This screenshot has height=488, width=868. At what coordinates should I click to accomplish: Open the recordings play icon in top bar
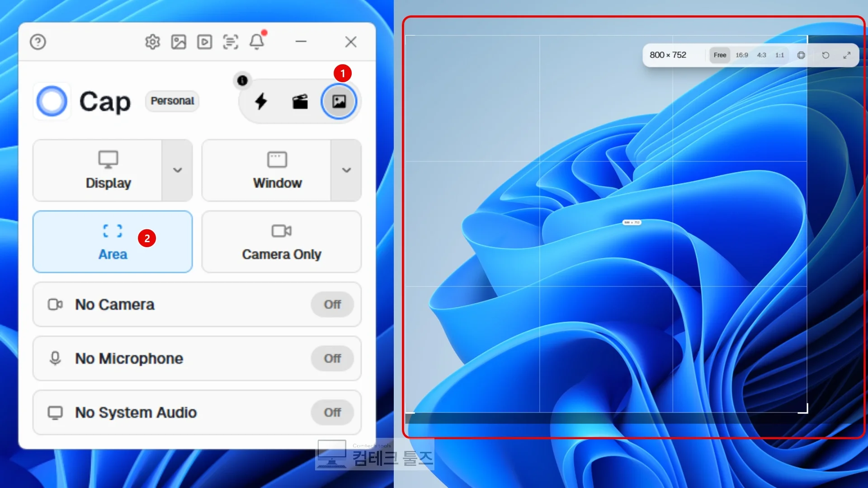pos(204,42)
